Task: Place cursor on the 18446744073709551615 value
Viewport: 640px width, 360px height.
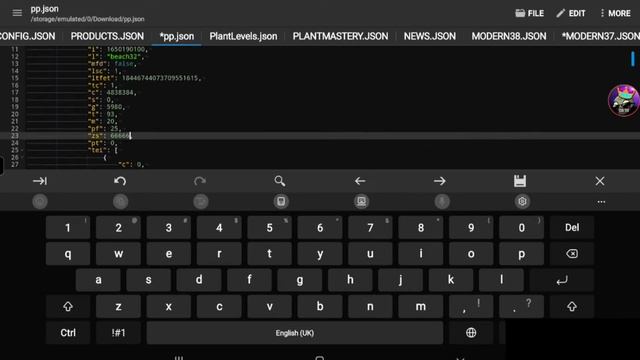Action: point(160,78)
